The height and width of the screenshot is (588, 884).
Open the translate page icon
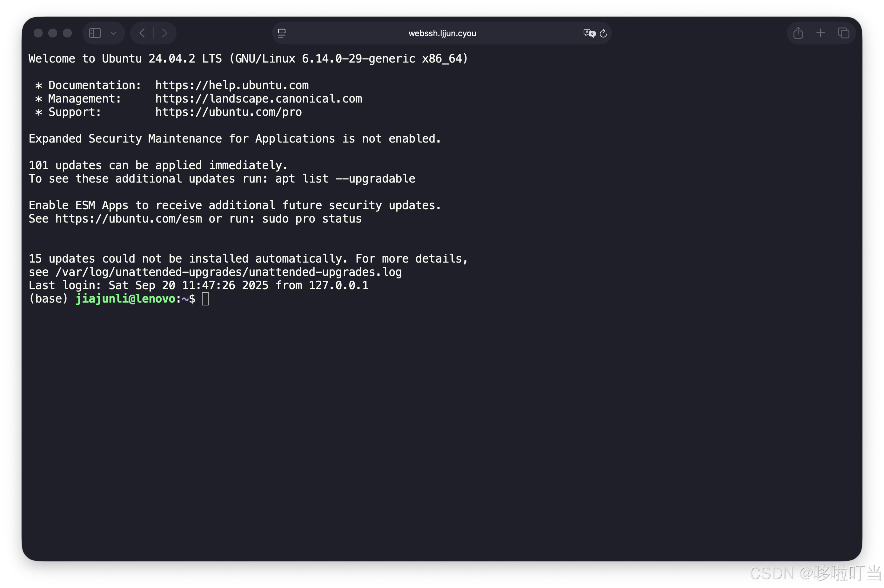[x=589, y=33]
